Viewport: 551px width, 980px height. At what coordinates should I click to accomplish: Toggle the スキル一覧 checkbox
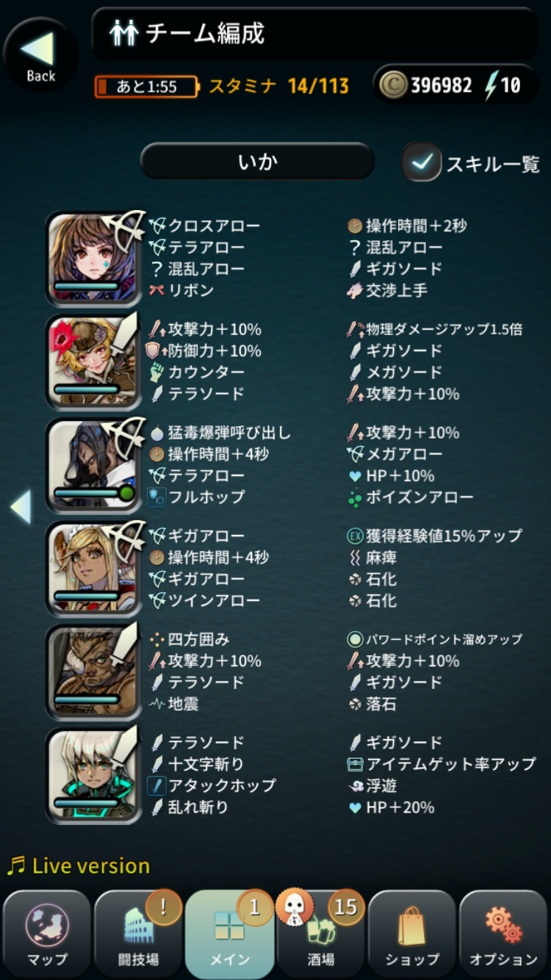click(422, 162)
